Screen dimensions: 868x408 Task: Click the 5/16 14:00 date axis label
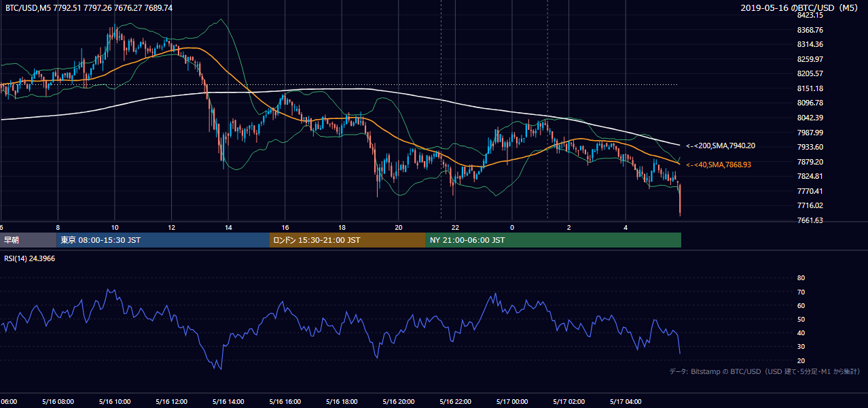(228, 401)
